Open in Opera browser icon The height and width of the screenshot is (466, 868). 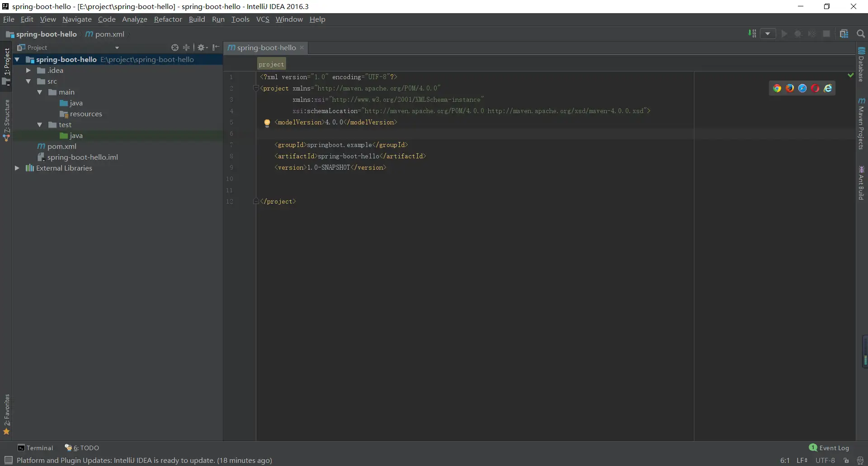click(815, 89)
